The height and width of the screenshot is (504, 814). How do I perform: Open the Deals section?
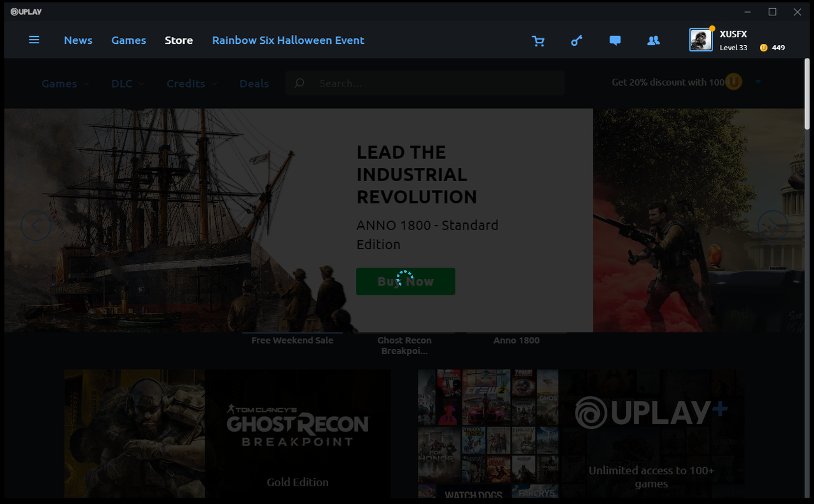[x=254, y=83]
